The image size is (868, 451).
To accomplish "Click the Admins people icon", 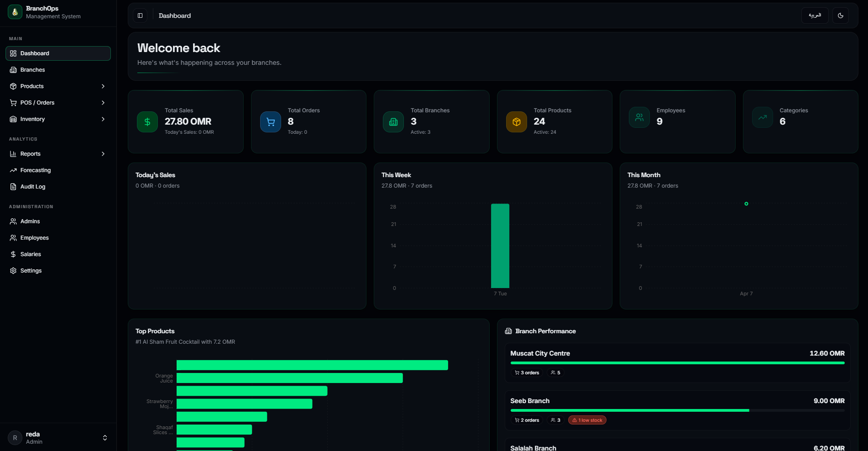I will pos(13,221).
